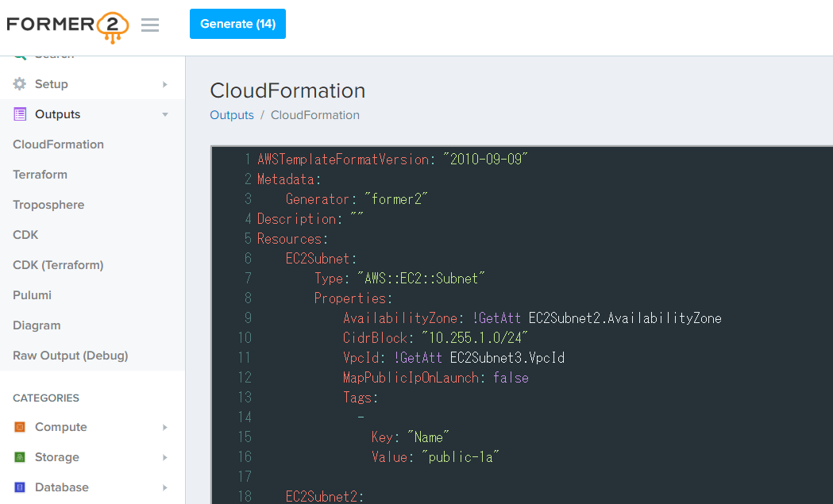Image resolution: width=833 pixels, height=504 pixels.
Task: Expand the Setup menu arrow
Action: pyautogui.click(x=165, y=84)
